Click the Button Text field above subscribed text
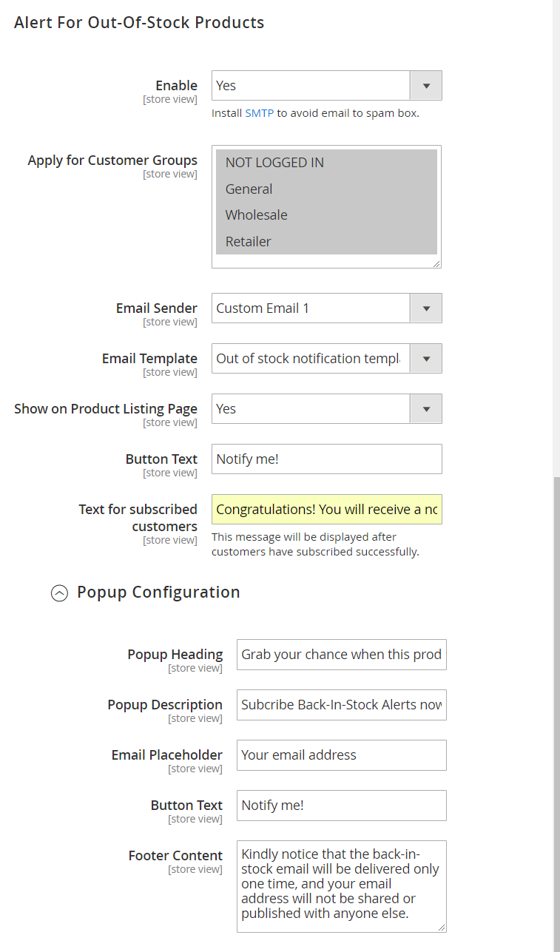The image size is (560, 952). pos(326,459)
